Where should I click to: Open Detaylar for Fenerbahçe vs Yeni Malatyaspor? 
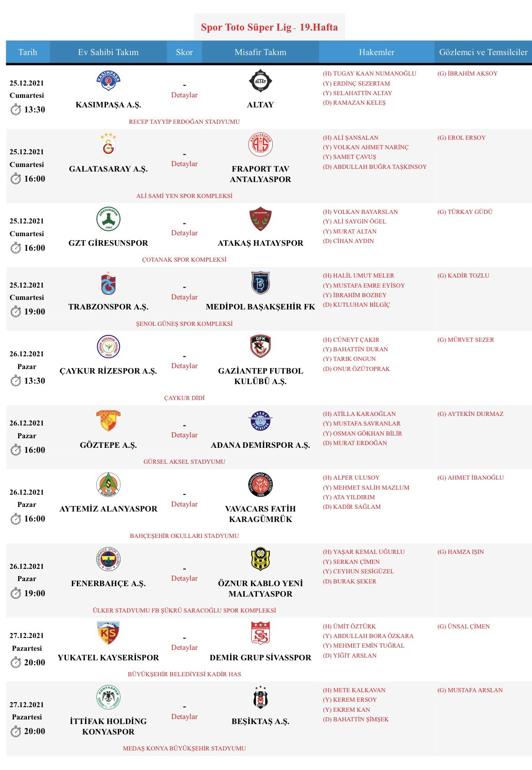pyautogui.click(x=184, y=578)
